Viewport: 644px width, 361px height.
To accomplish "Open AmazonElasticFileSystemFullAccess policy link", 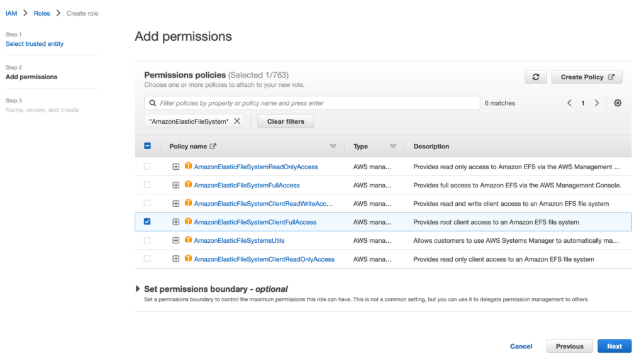I will click(x=247, y=186).
